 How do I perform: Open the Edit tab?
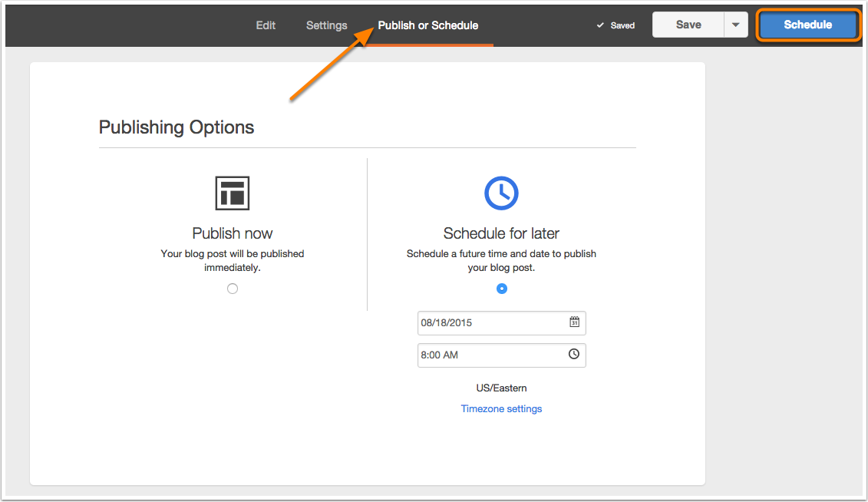(266, 25)
